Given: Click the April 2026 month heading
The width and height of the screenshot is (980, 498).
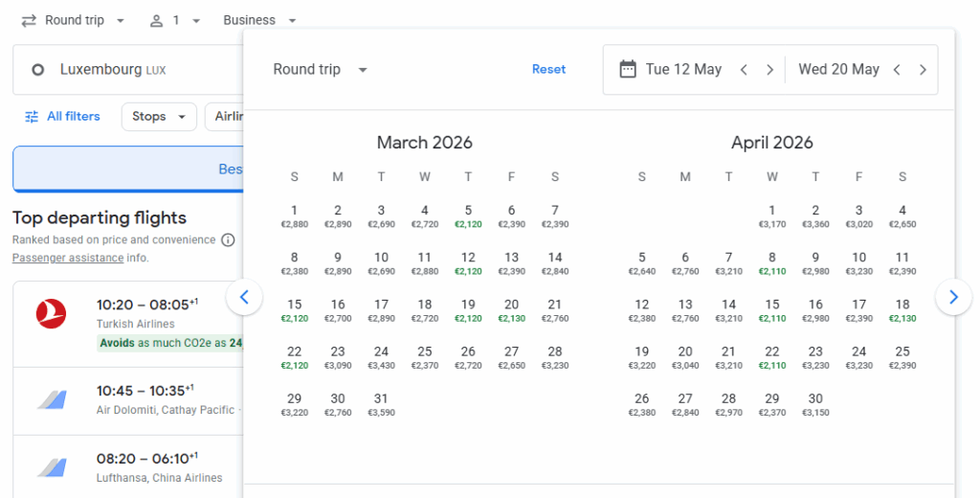Looking at the screenshot, I should click(772, 143).
